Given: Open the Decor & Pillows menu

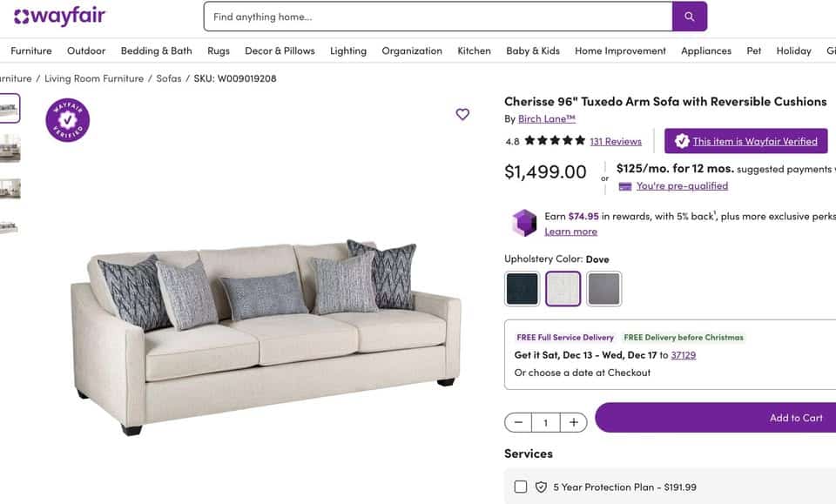Looking at the screenshot, I should (x=280, y=50).
